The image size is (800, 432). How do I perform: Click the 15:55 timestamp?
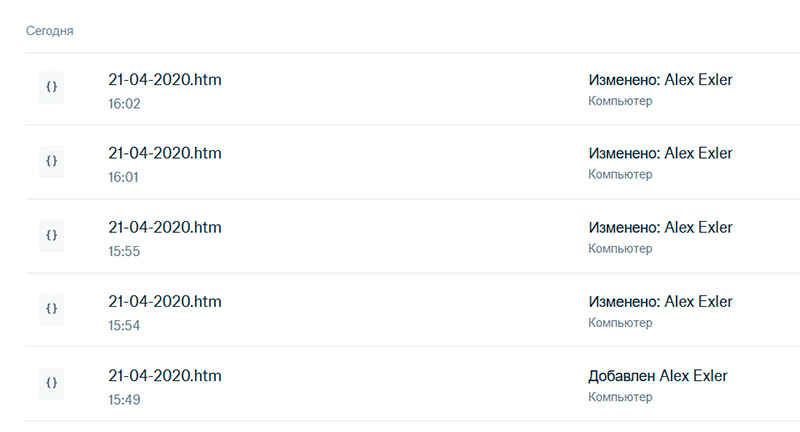coord(124,251)
